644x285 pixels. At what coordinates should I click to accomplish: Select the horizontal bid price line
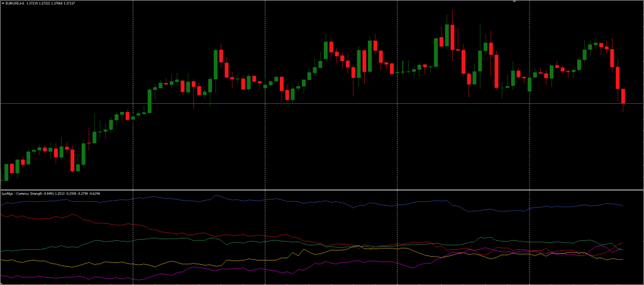pyautogui.click(x=314, y=103)
